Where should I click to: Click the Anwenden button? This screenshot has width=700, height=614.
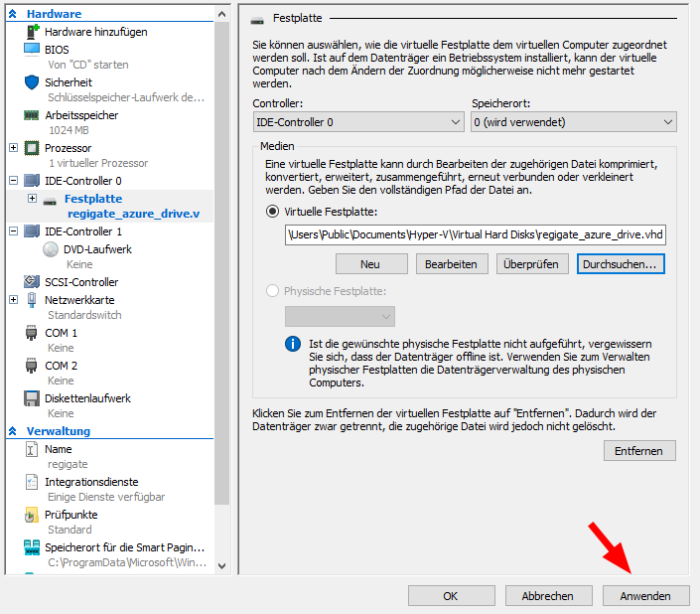pos(646,596)
